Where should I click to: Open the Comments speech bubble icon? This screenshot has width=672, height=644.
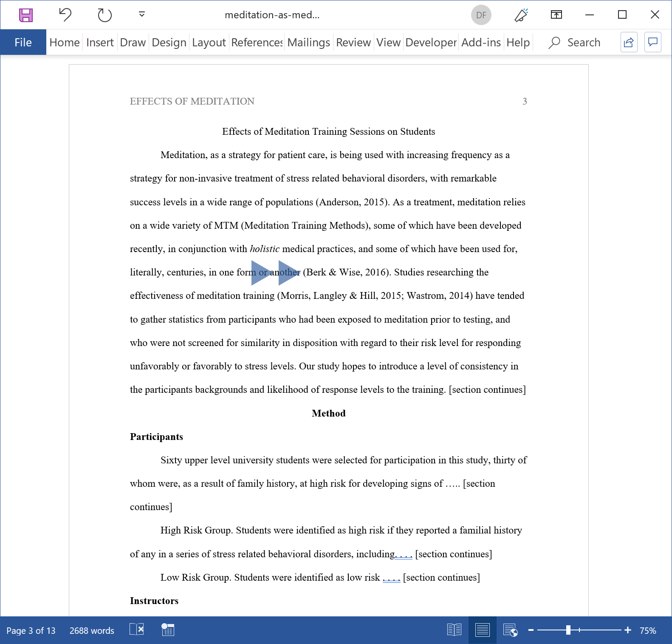click(652, 42)
